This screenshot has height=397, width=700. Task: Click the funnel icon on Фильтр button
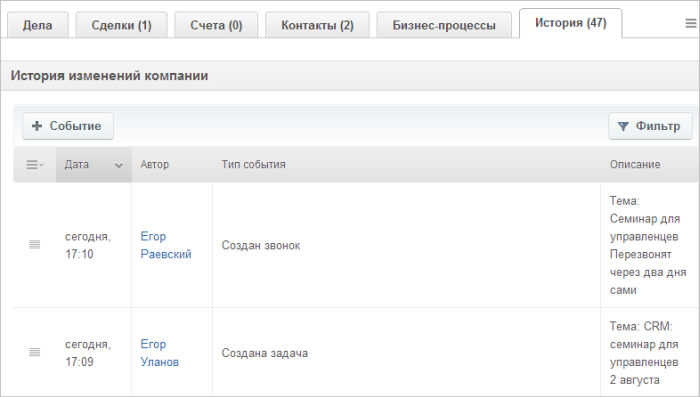point(623,126)
